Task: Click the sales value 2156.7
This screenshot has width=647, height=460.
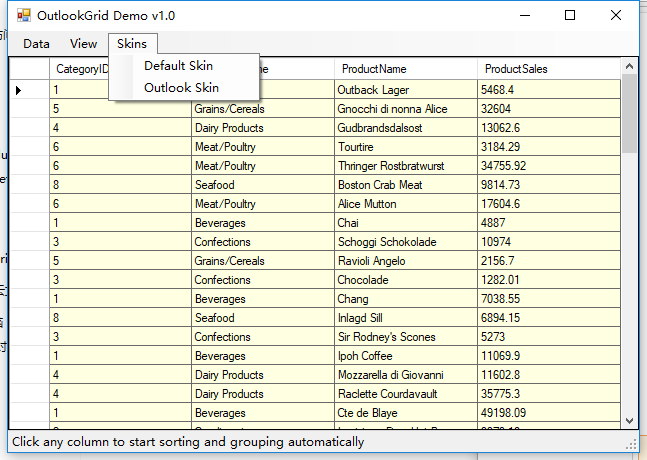Action: click(549, 260)
